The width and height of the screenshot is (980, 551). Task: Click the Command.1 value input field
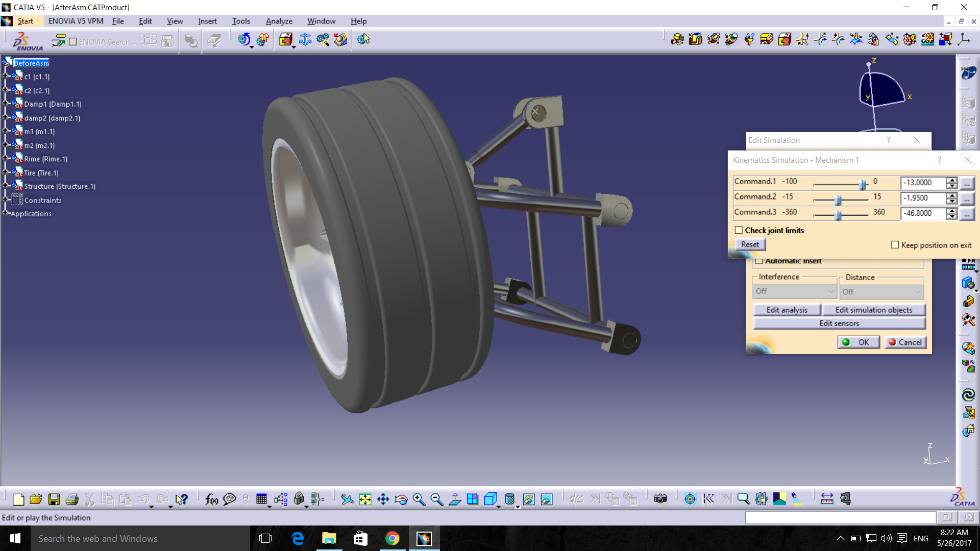coord(924,183)
